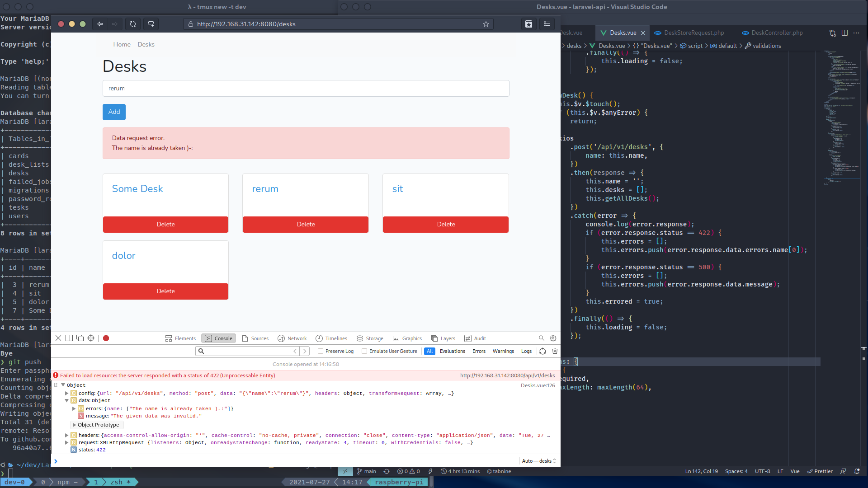The height and width of the screenshot is (488, 868).
Task: Open the Timelines tab
Action: click(331, 338)
